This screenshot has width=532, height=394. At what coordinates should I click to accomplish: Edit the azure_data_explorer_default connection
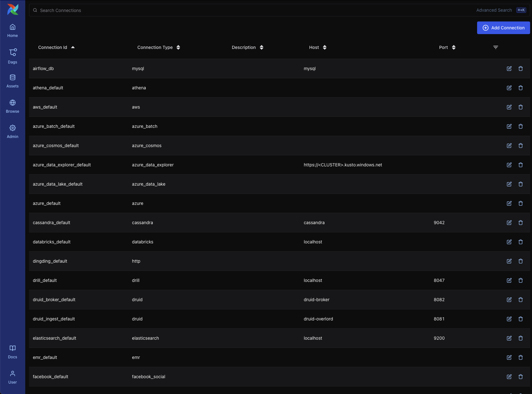509,165
